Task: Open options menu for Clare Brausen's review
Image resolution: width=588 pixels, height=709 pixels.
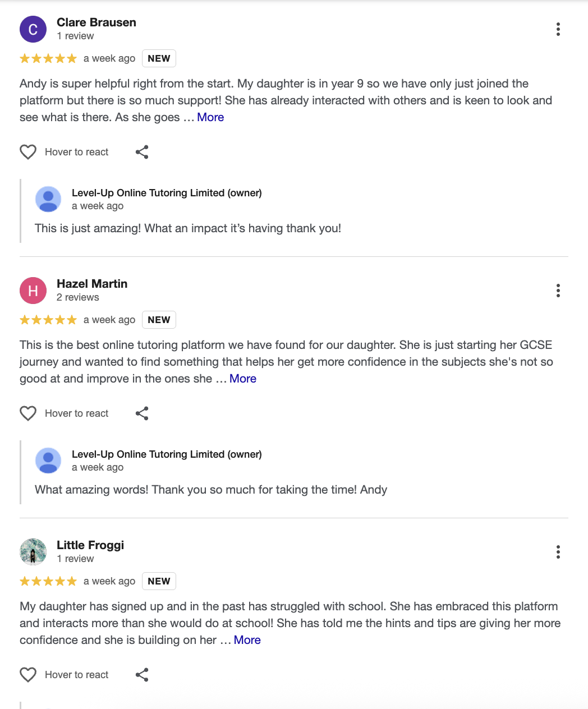Action: 558,29
